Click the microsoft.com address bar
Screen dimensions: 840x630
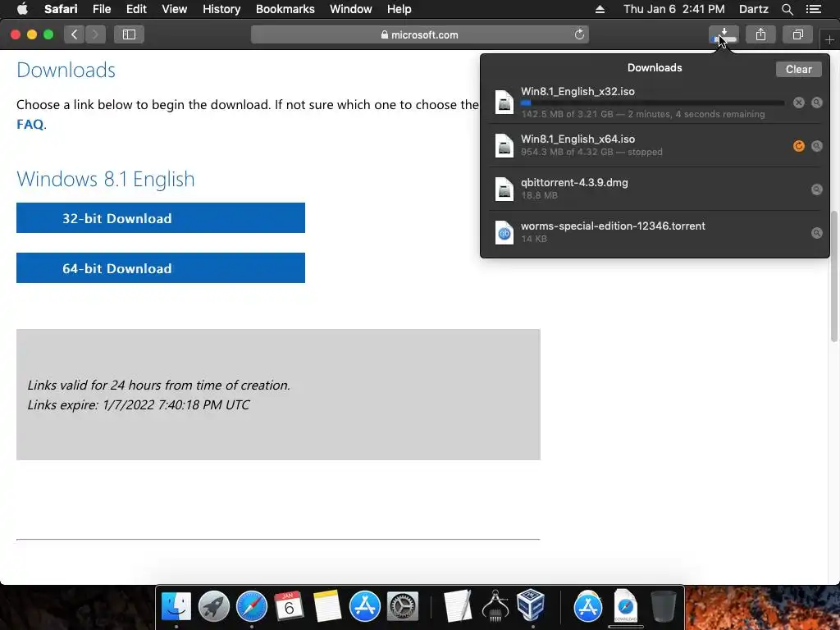click(420, 34)
